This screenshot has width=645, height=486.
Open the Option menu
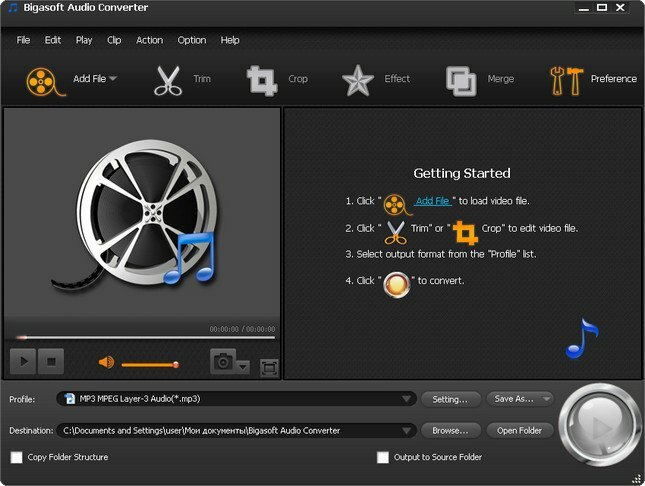(191, 40)
